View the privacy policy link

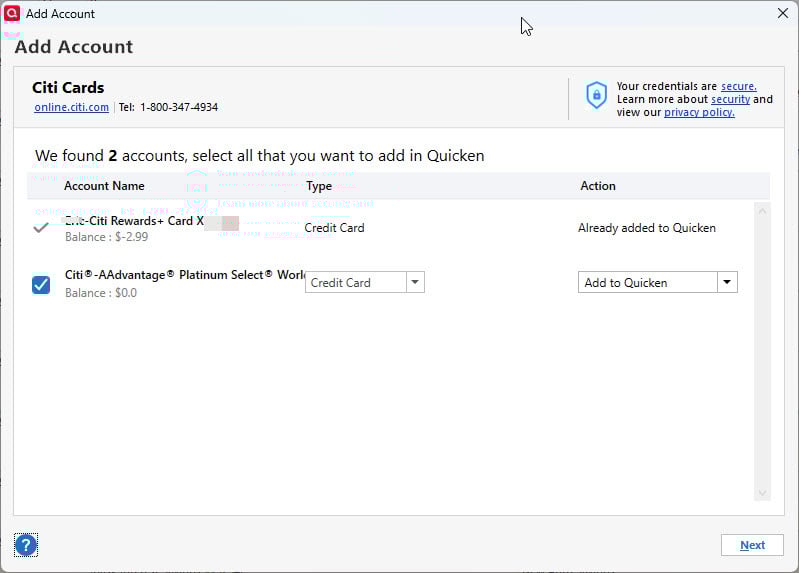(x=699, y=112)
